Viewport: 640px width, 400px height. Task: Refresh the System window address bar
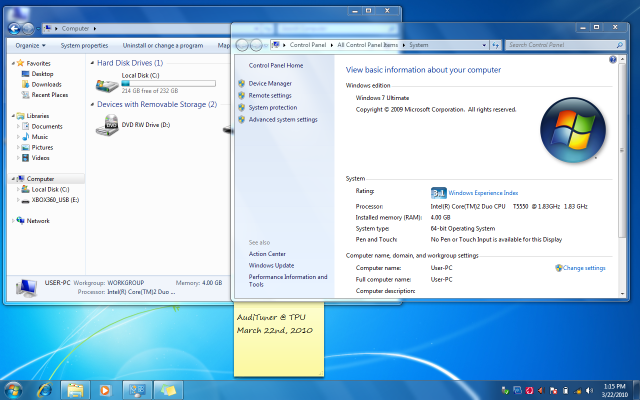click(x=496, y=45)
